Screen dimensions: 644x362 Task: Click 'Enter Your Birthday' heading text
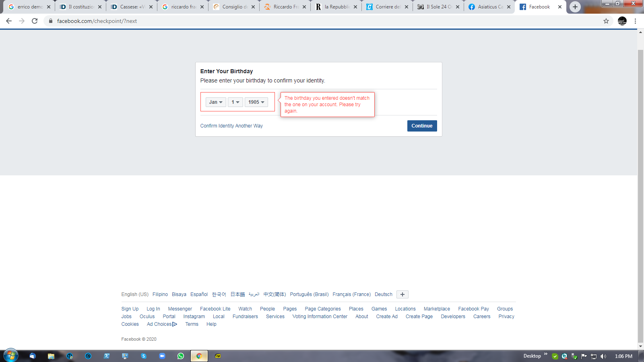(x=227, y=71)
